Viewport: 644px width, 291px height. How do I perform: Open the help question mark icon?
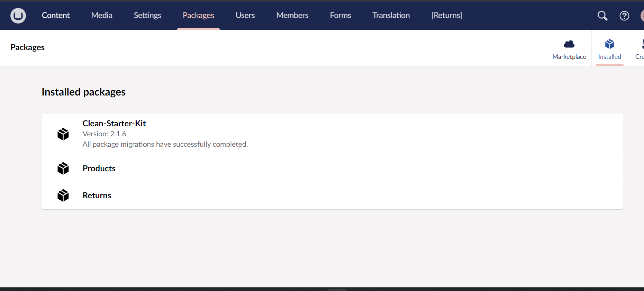click(624, 16)
